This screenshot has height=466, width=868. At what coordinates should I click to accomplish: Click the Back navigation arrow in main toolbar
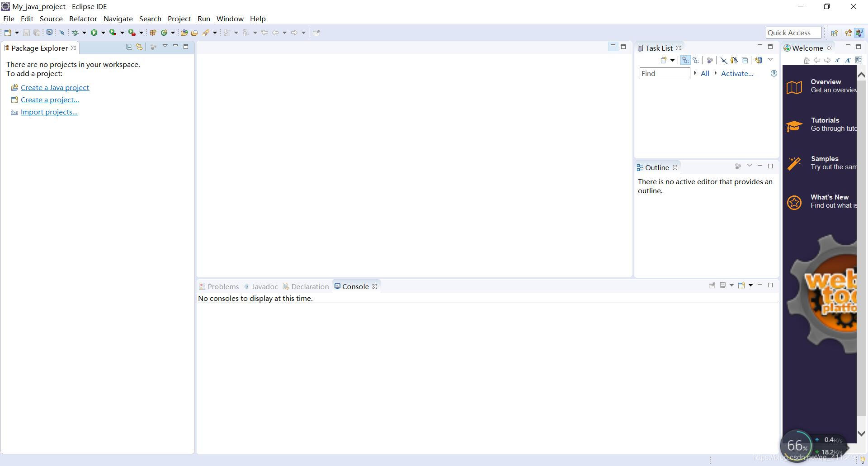tap(275, 33)
